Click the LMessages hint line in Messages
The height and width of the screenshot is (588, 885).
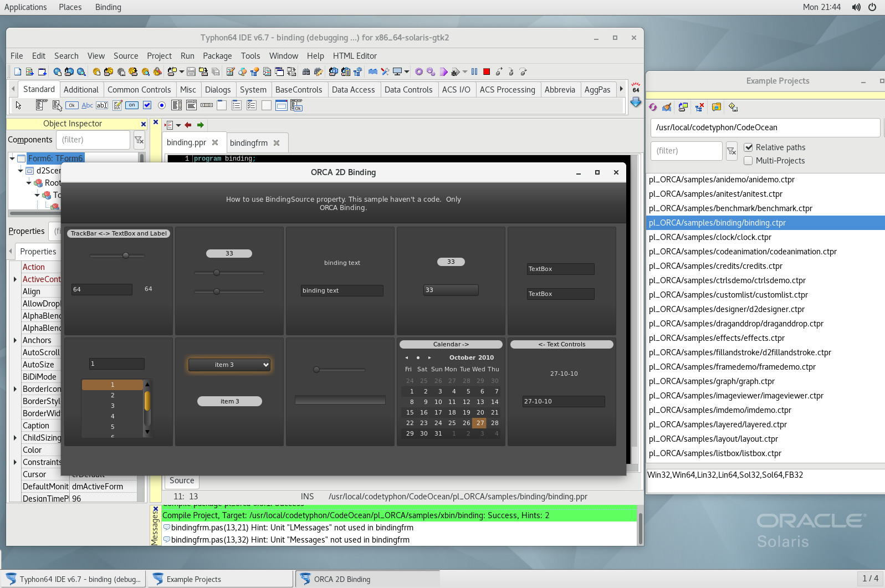(292, 528)
